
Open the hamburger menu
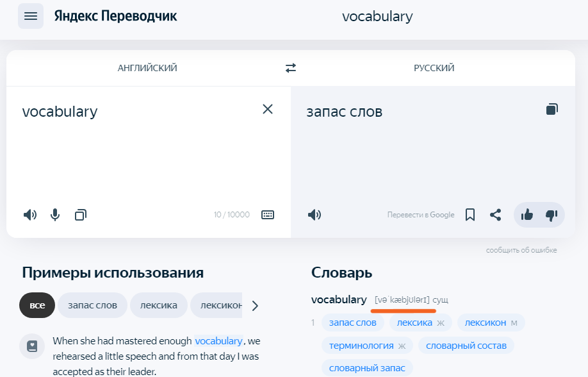(x=31, y=16)
